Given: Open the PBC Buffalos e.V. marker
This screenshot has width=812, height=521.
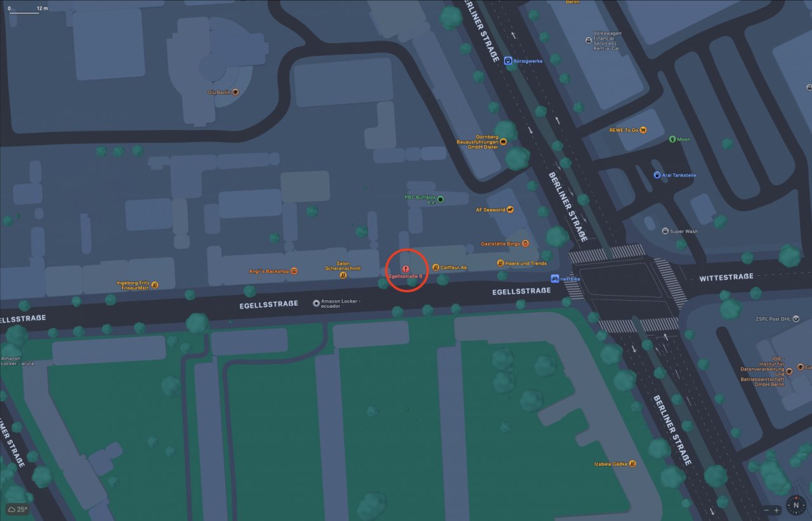Looking at the screenshot, I should pos(441,199).
